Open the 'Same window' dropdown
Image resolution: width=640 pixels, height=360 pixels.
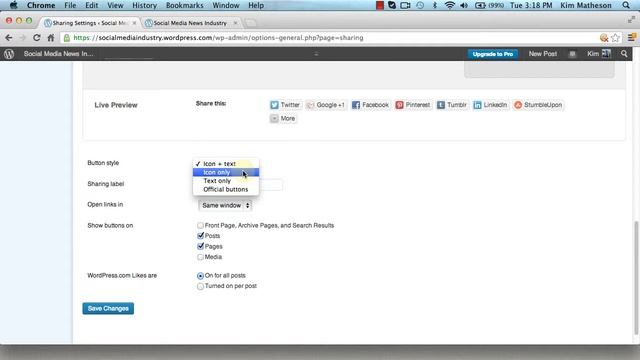225,205
